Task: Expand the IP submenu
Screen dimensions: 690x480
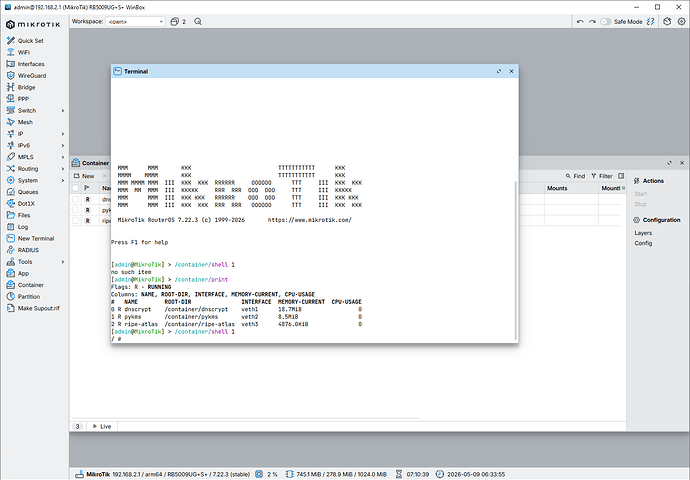Action: (x=62, y=134)
